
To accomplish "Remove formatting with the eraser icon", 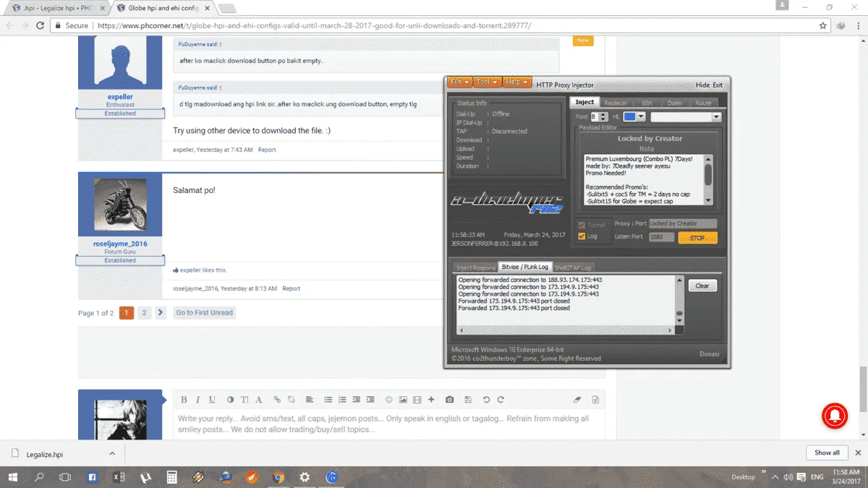I will (x=577, y=400).
